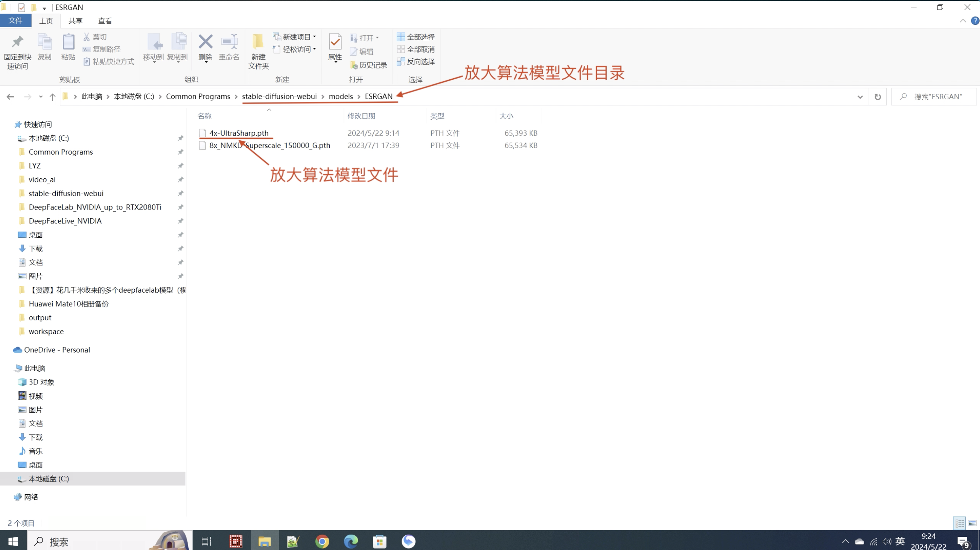This screenshot has width=980, height=550.
Task: Click Select none (全部取消)
Action: coord(415,49)
